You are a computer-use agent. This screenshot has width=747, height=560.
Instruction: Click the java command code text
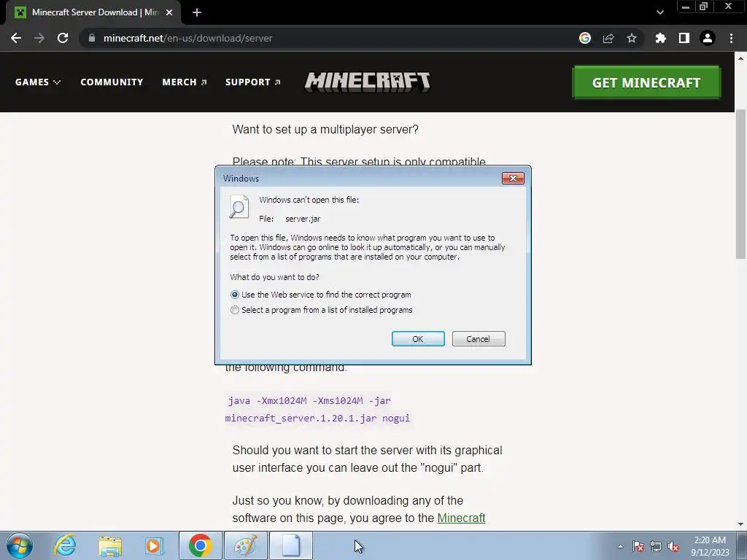[317, 409]
